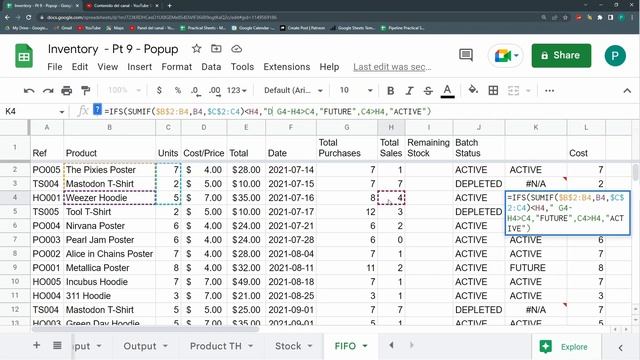Screen dimensions: 640x360
Task: Open a new browser tab
Action: pos(169,6)
